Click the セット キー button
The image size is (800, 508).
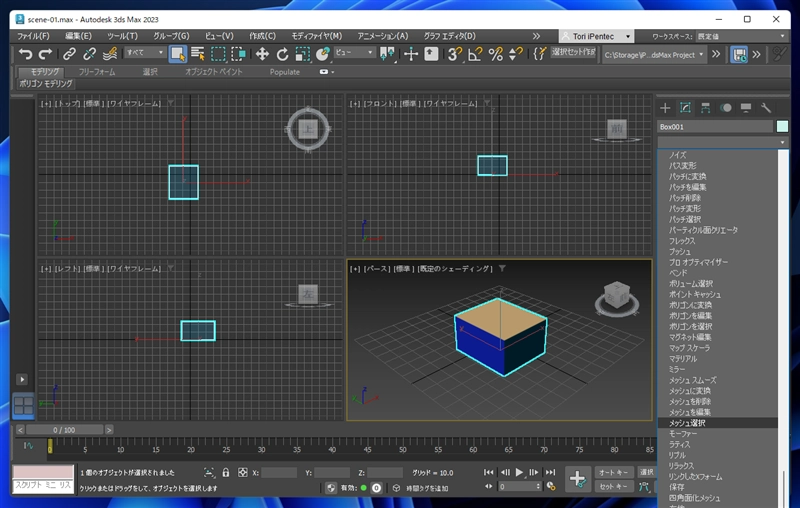(614, 487)
